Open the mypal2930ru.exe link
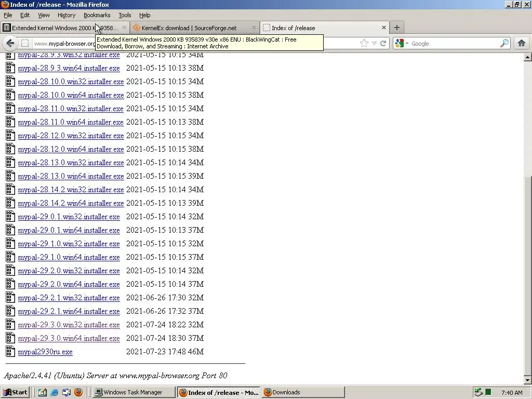The image size is (532, 399). 45,352
